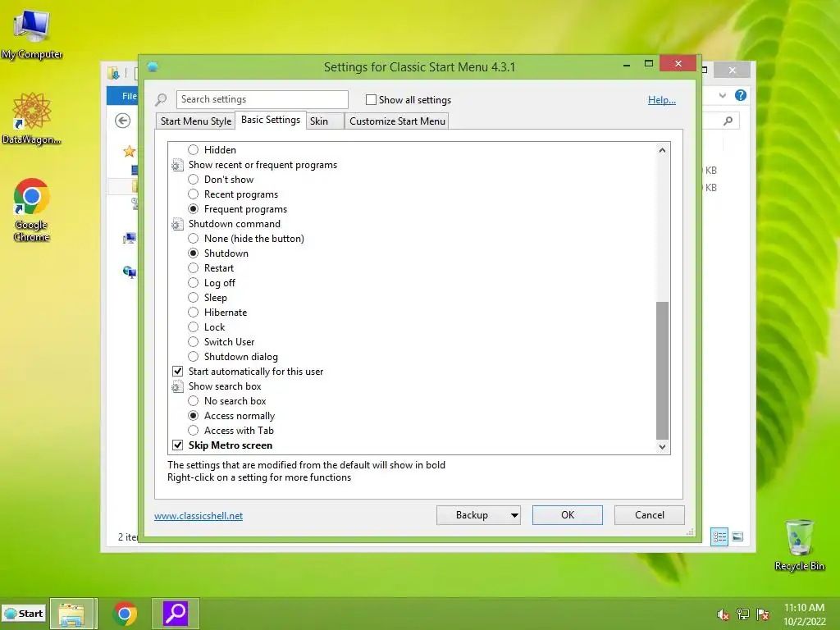
Task: Click the taskbar clock and date
Action: (804, 614)
